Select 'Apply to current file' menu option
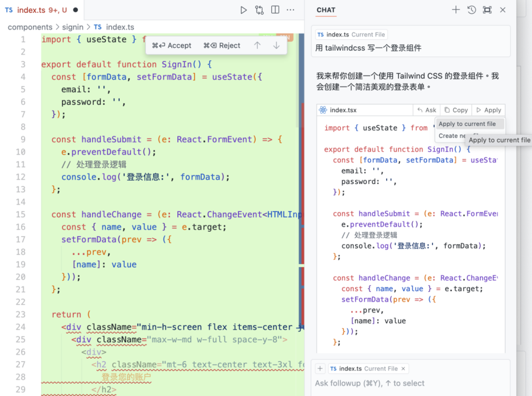This screenshot has height=396, width=532. (x=467, y=124)
